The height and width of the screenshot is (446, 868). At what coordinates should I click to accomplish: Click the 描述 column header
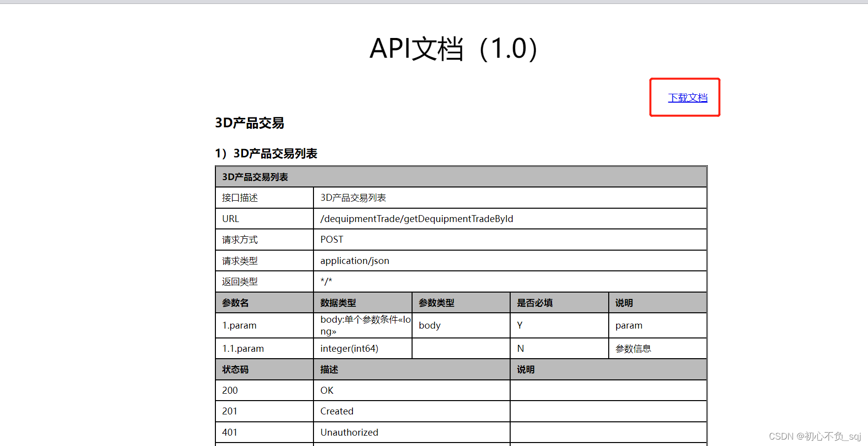coord(412,370)
